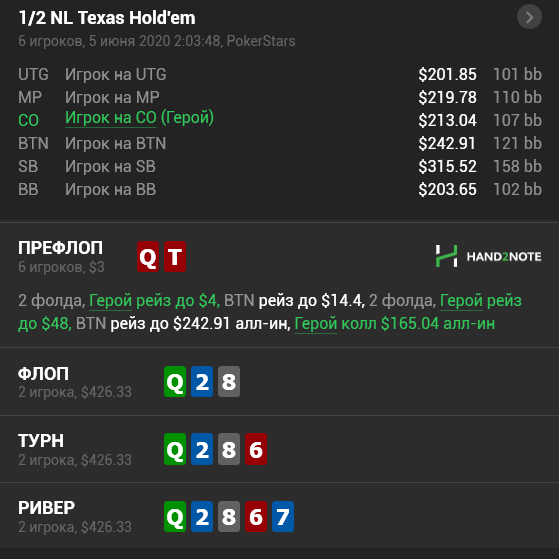Click gray 8 card on the flop row
This screenshot has height=559, width=559.
click(x=229, y=381)
